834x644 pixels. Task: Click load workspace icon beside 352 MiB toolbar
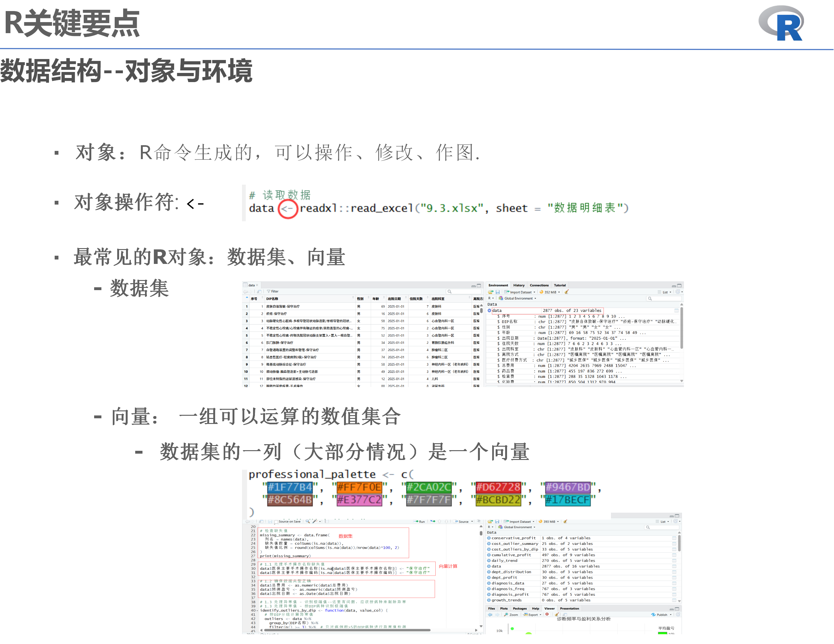491,292
